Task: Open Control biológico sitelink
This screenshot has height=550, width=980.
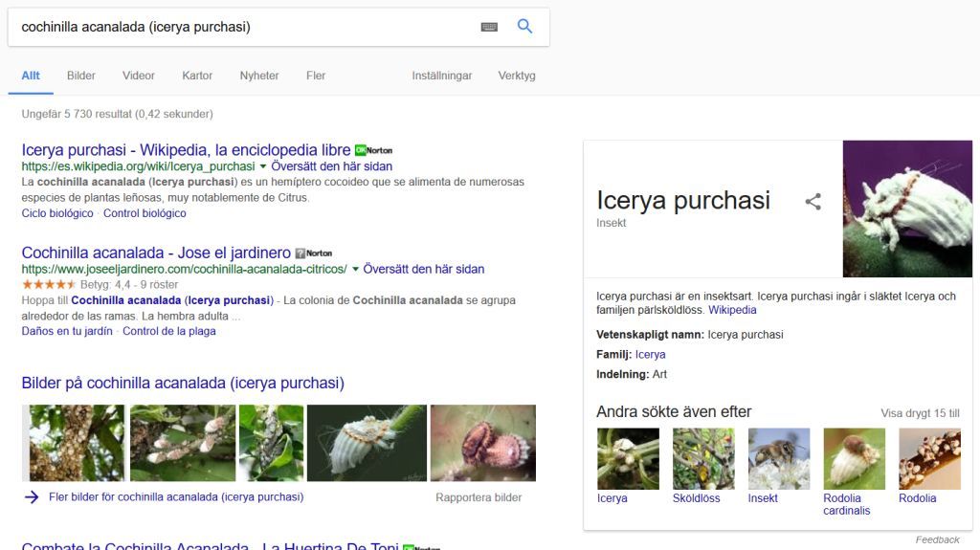Action: (145, 213)
